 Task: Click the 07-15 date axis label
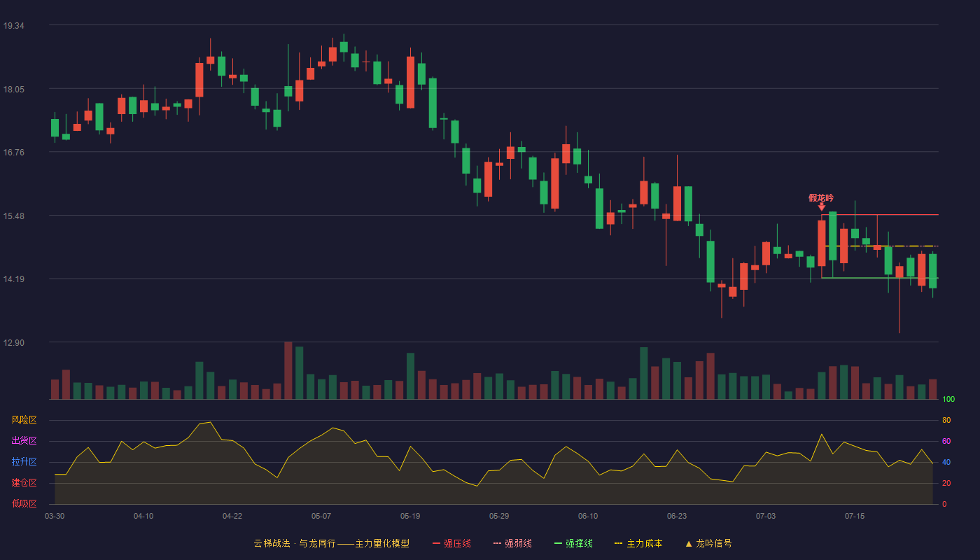coord(855,516)
